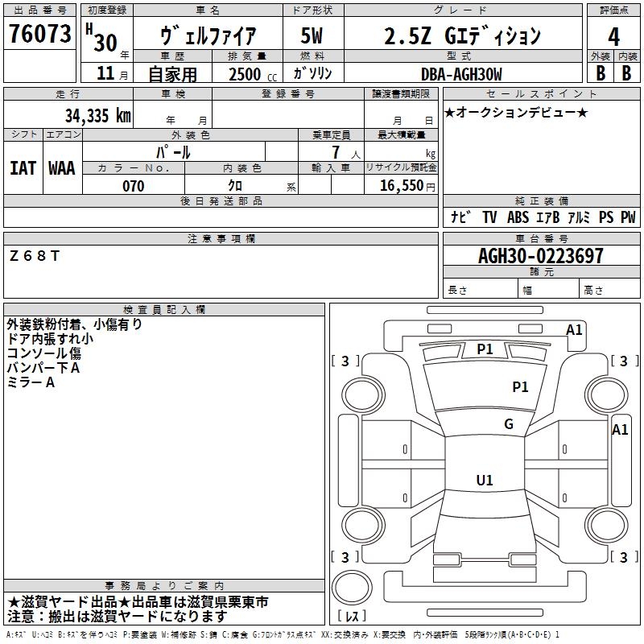Click the vehicle history 自家用
This screenshot has height=644, width=644.
172,74
